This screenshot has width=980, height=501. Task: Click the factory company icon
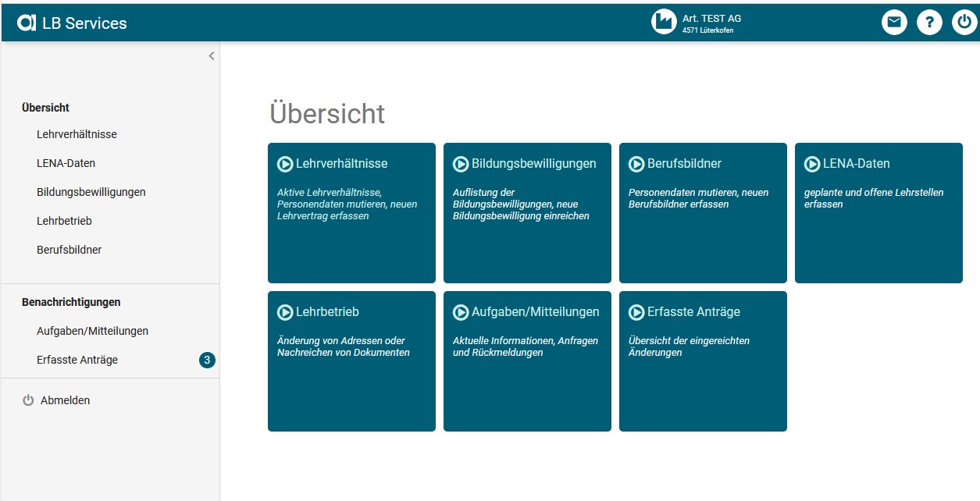point(664,22)
